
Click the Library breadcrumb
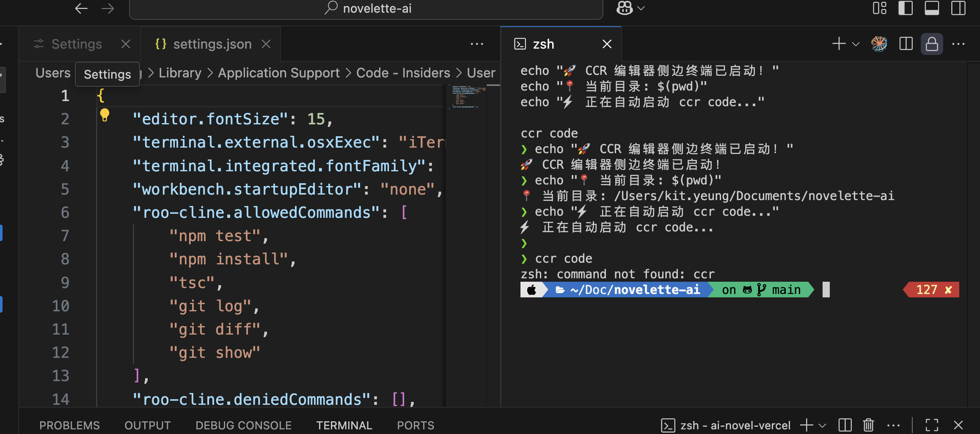coord(180,73)
